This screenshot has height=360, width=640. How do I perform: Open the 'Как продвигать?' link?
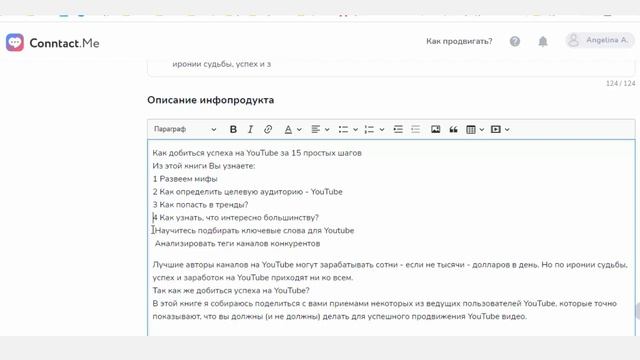click(x=459, y=41)
